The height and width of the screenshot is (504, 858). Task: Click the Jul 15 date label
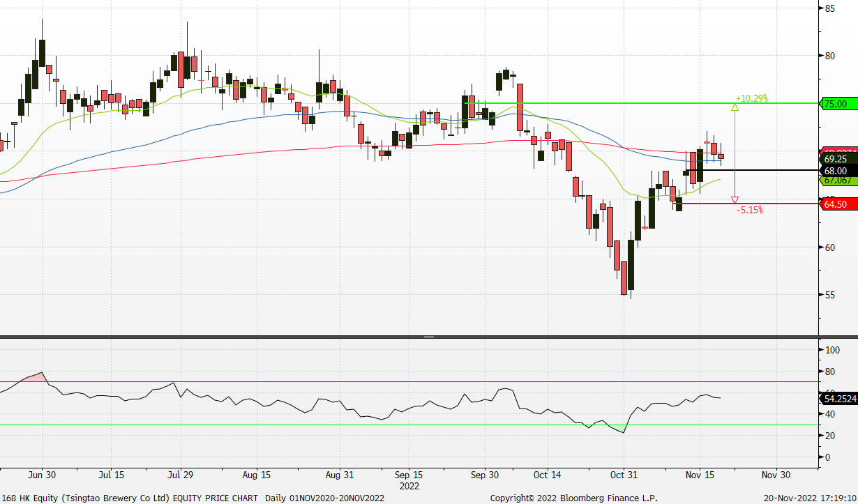[x=111, y=475]
